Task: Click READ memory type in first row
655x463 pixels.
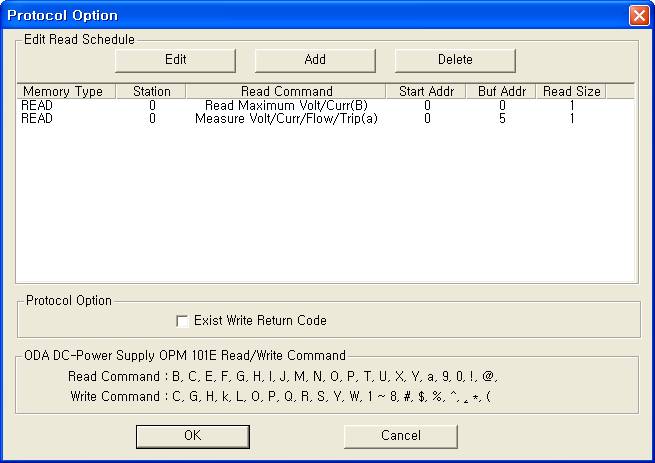Action: [x=37, y=105]
